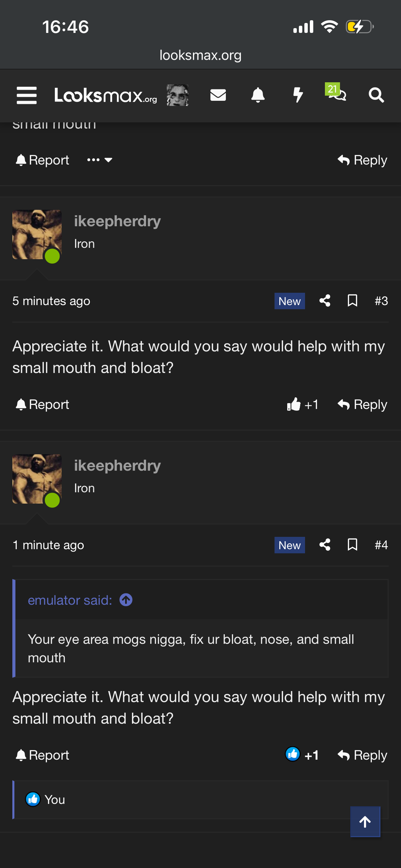Open the alerts bell icon

(258, 95)
